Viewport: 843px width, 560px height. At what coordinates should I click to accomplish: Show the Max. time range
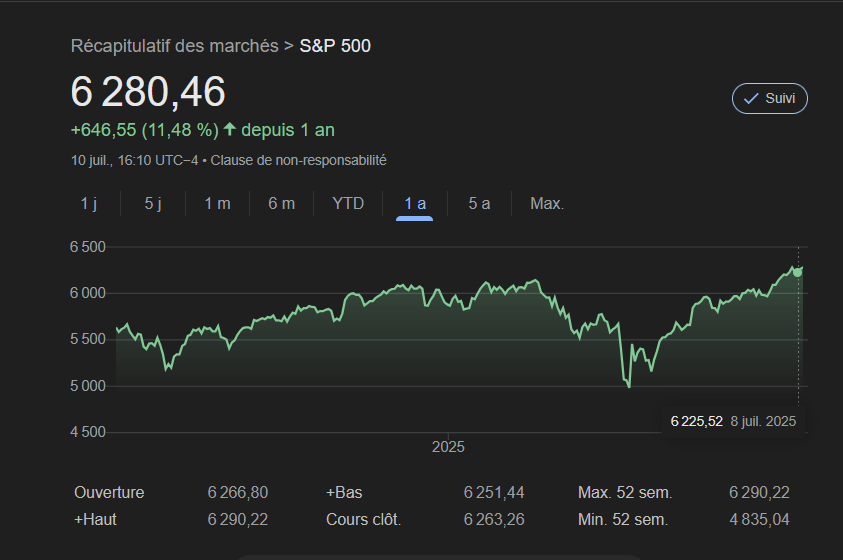pyautogui.click(x=547, y=204)
